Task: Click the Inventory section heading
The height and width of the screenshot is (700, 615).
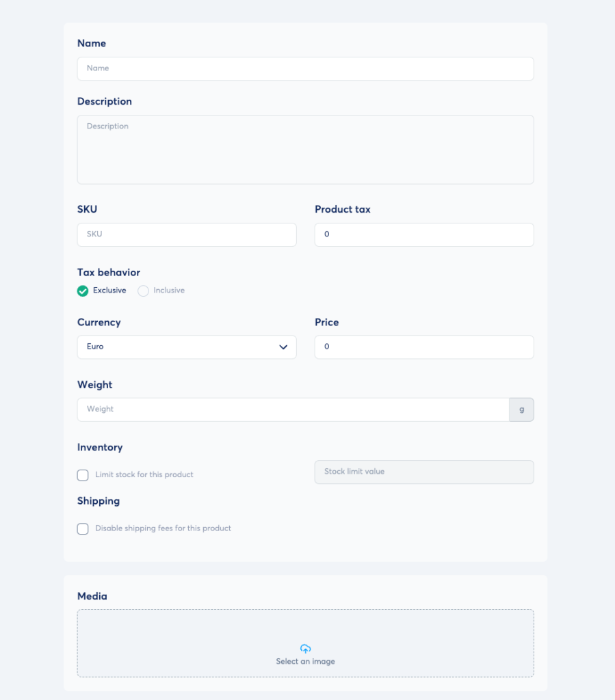Action: 100,447
